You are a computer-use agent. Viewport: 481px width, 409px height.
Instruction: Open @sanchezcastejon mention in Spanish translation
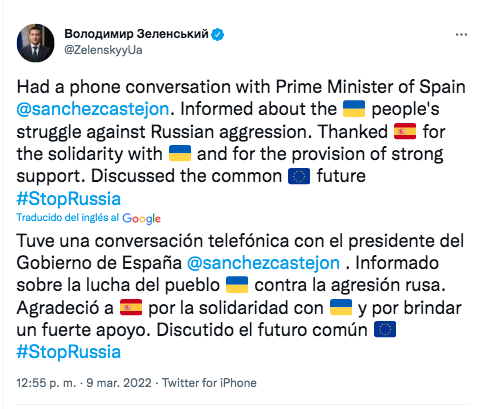(263, 263)
